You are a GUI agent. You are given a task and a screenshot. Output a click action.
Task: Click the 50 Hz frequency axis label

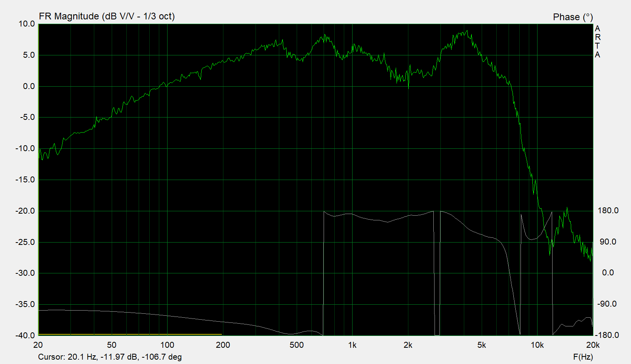click(112, 345)
